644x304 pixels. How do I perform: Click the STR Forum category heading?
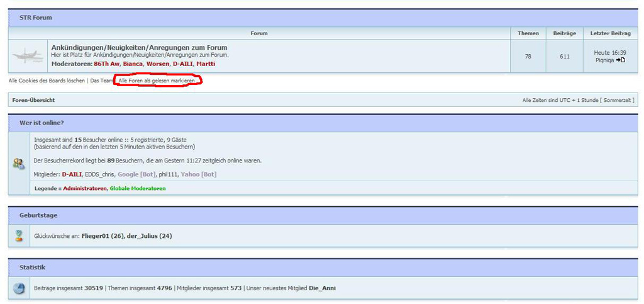point(36,18)
